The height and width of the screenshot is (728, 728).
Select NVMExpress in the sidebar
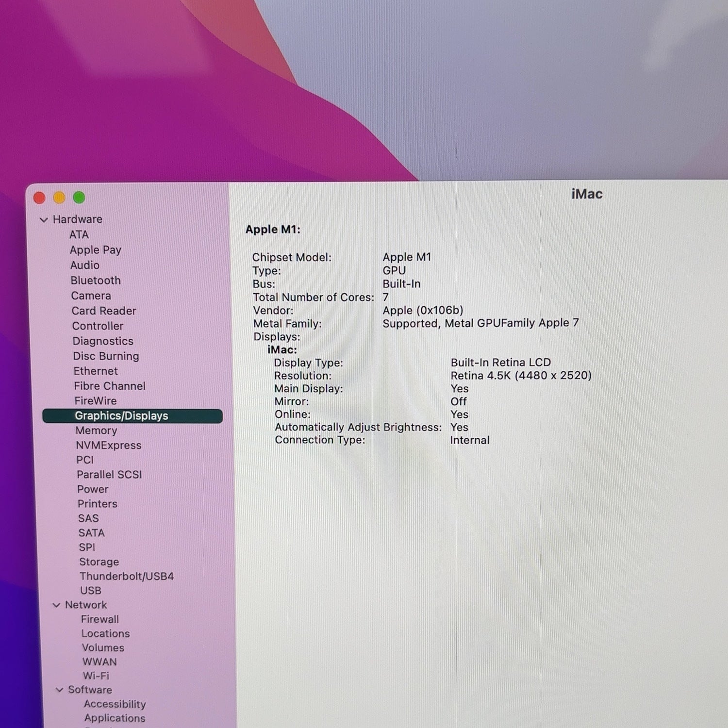click(x=109, y=446)
